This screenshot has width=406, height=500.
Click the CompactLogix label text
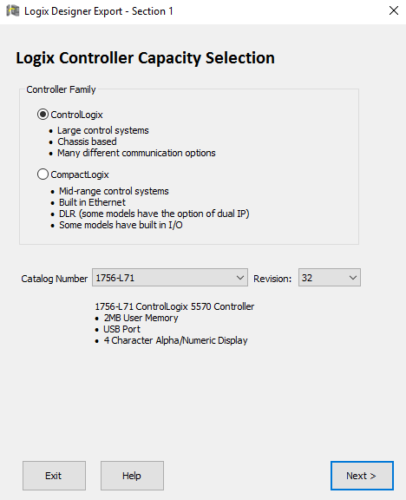click(x=80, y=175)
